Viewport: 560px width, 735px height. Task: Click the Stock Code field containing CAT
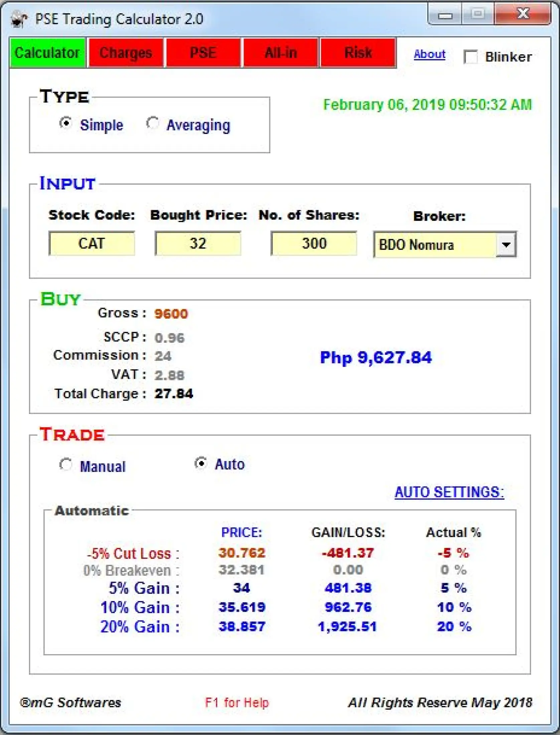92,243
